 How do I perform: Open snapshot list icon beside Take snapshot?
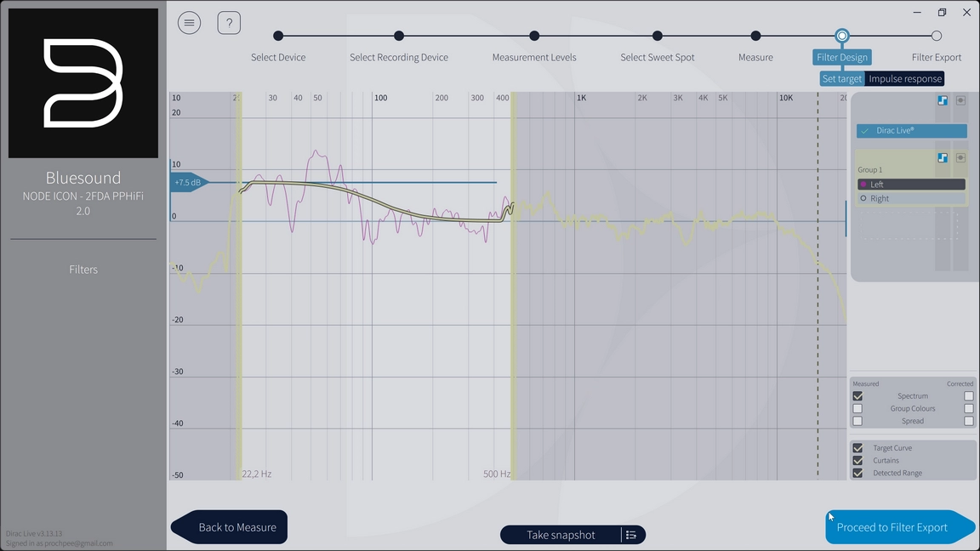[631, 535]
